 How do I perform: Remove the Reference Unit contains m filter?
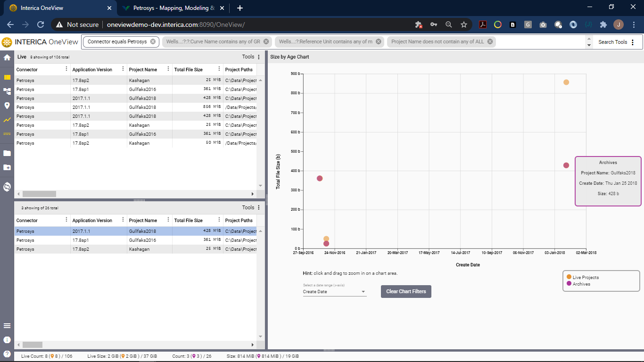[378, 41]
